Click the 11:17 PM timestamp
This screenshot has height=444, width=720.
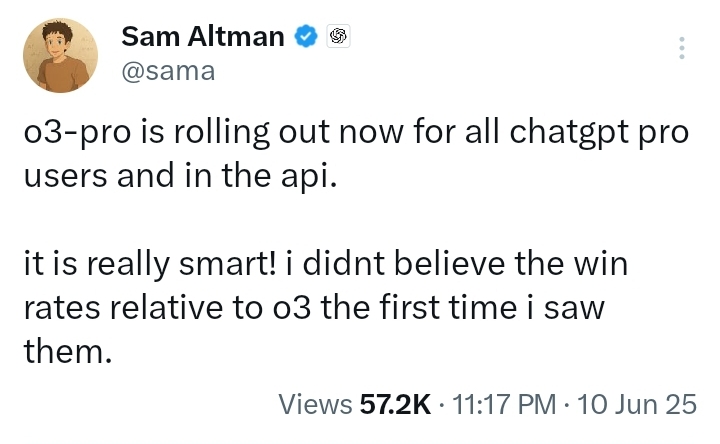504,404
